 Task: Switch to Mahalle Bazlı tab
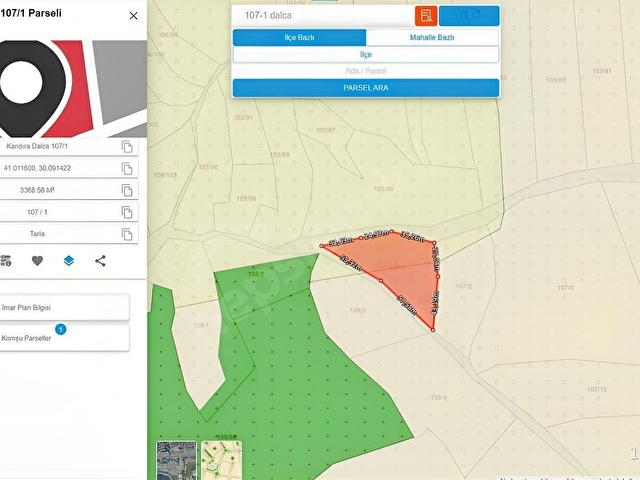click(x=432, y=38)
